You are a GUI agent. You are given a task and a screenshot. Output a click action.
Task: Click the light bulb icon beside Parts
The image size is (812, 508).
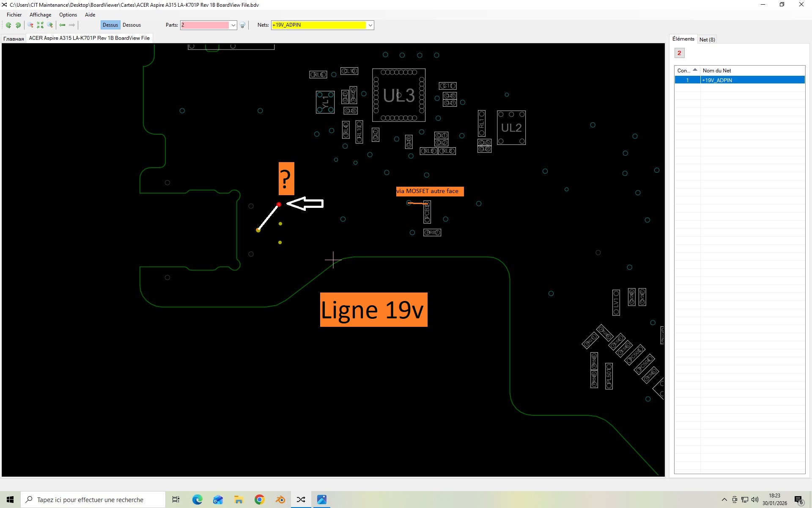coord(242,25)
